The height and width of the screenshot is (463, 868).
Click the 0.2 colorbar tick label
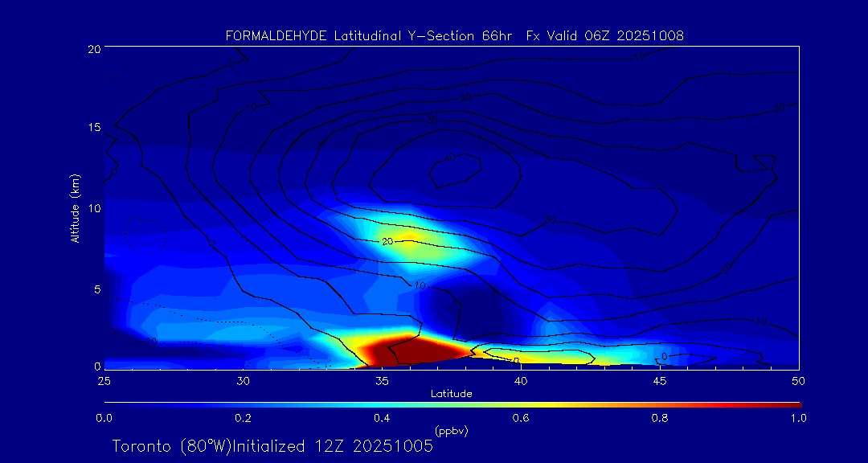243,418
